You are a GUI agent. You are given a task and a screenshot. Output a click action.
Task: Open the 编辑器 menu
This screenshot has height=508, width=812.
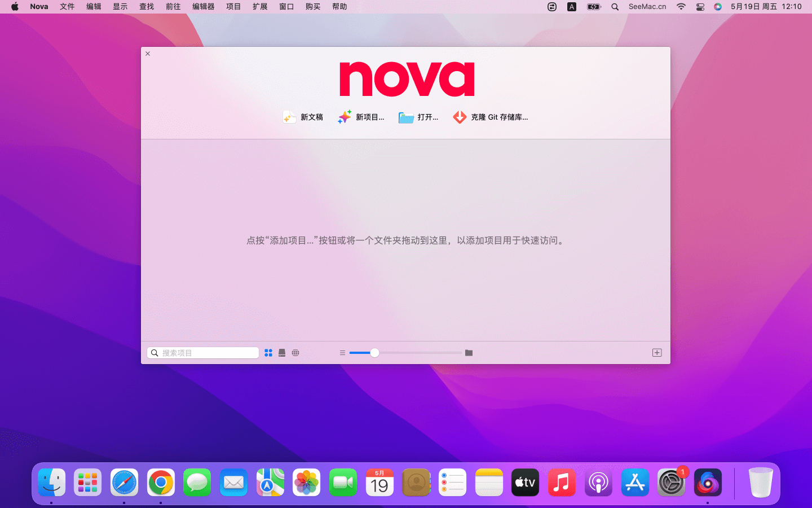point(203,7)
